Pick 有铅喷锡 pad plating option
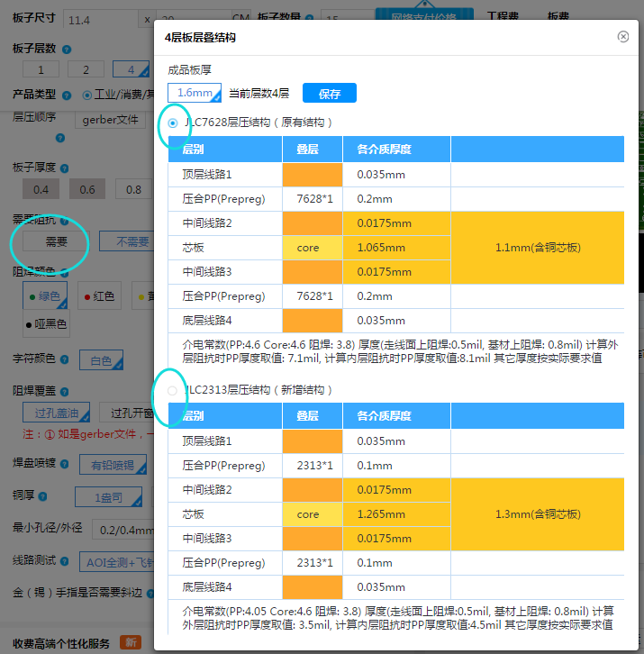Screen dimensions: 644x654 112,465
